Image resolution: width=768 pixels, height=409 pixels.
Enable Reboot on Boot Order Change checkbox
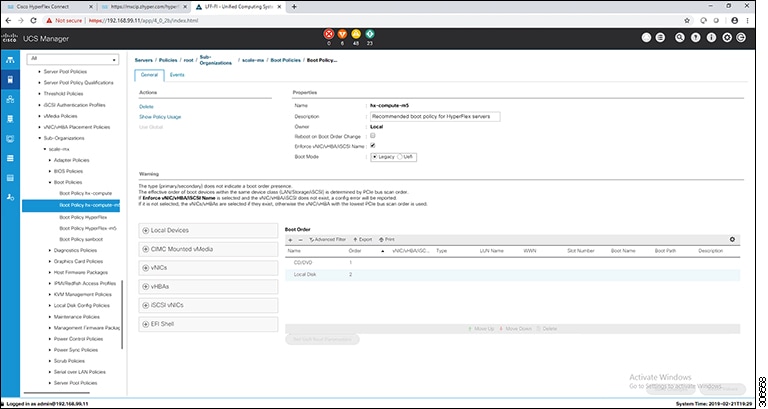(x=372, y=136)
